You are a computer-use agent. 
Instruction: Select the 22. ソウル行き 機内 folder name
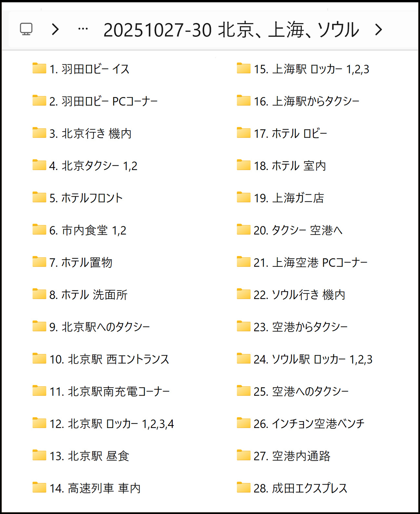click(x=299, y=295)
